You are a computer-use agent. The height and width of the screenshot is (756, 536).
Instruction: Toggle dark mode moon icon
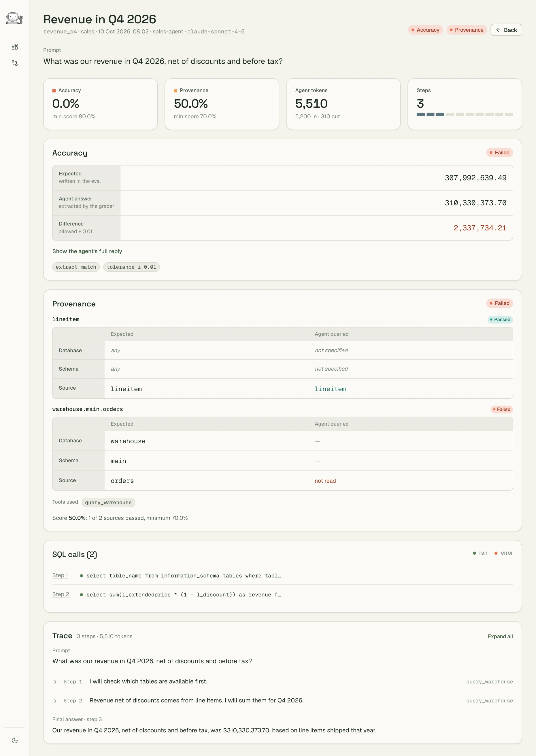click(x=14, y=740)
